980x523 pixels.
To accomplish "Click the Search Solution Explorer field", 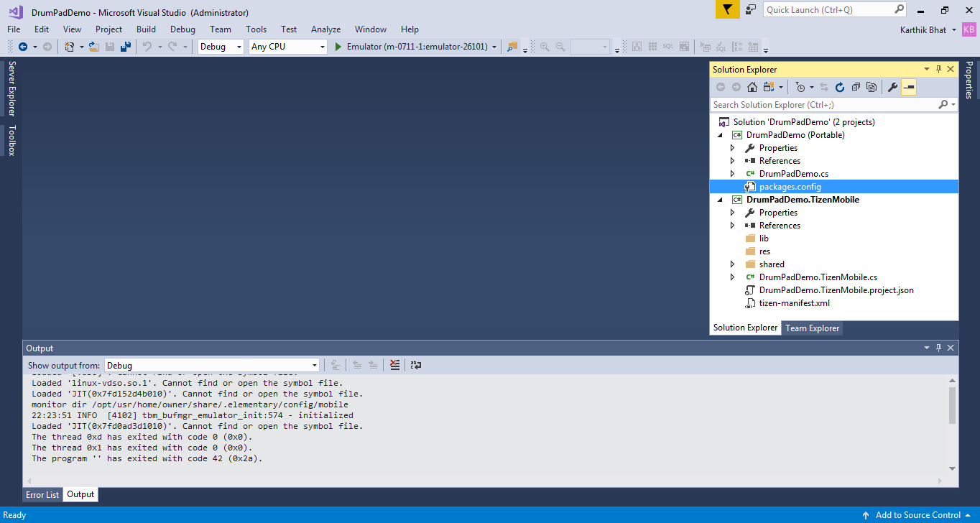I will click(x=823, y=105).
